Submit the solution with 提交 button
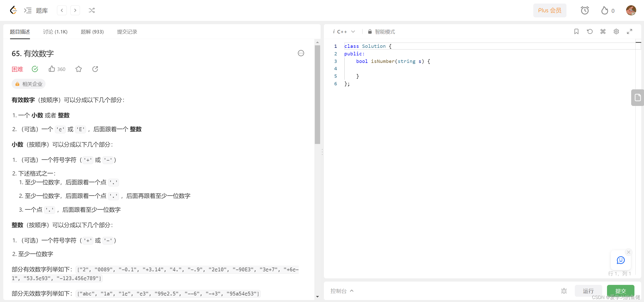 620,291
